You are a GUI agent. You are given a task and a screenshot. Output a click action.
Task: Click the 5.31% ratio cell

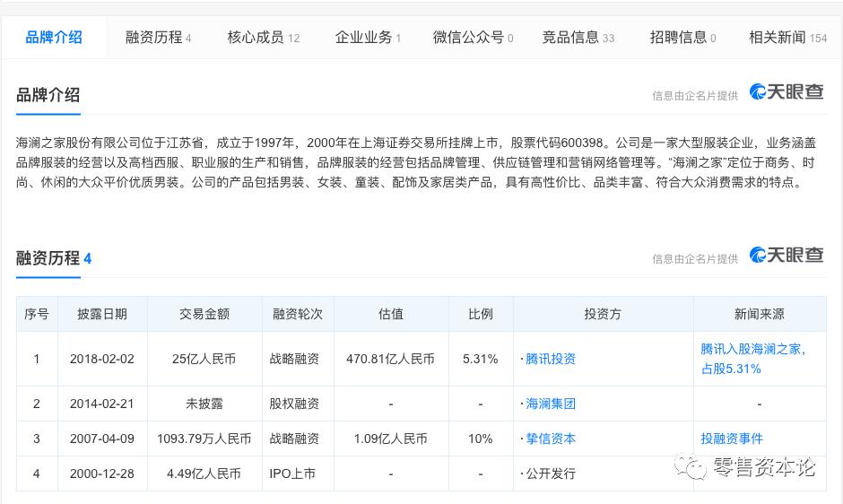481,359
